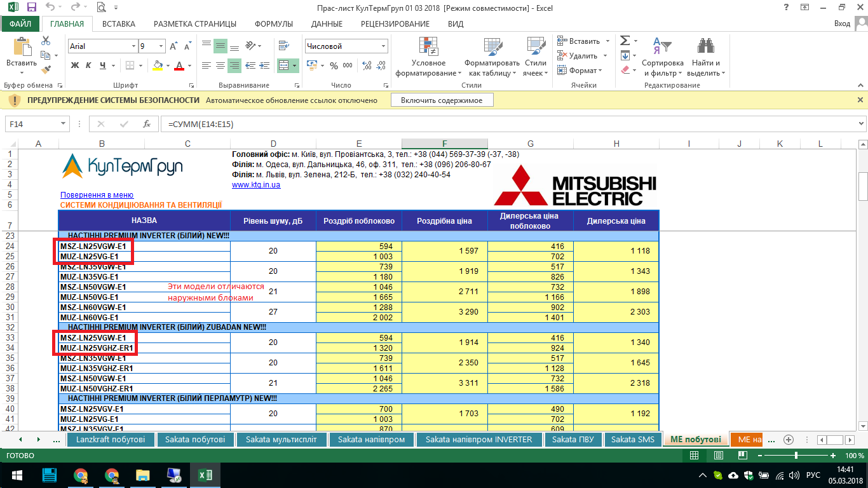This screenshot has width=868, height=488.
Task: Open the font size dropdown
Action: click(x=161, y=46)
